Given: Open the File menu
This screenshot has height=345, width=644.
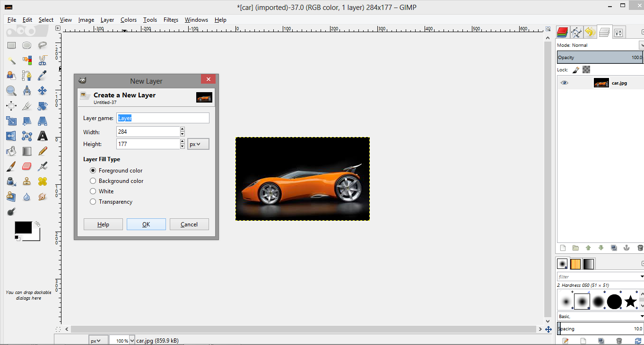Looking at the screenshot, I should 12,20.
